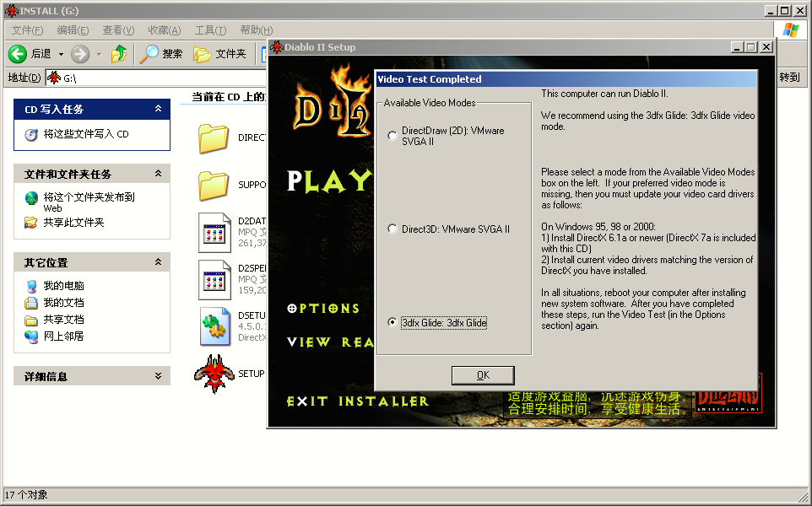
Task: Open 我的电脑 link
Action: (x=63, y=286)
